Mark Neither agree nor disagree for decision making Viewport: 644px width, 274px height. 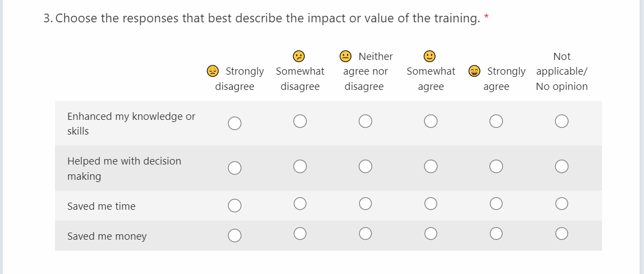[365, 166]
